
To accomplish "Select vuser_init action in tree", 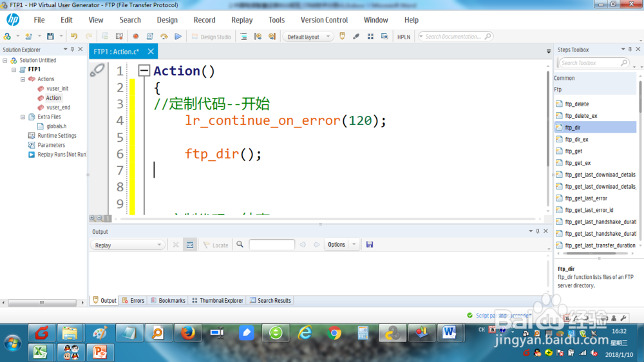I will 57,88.
